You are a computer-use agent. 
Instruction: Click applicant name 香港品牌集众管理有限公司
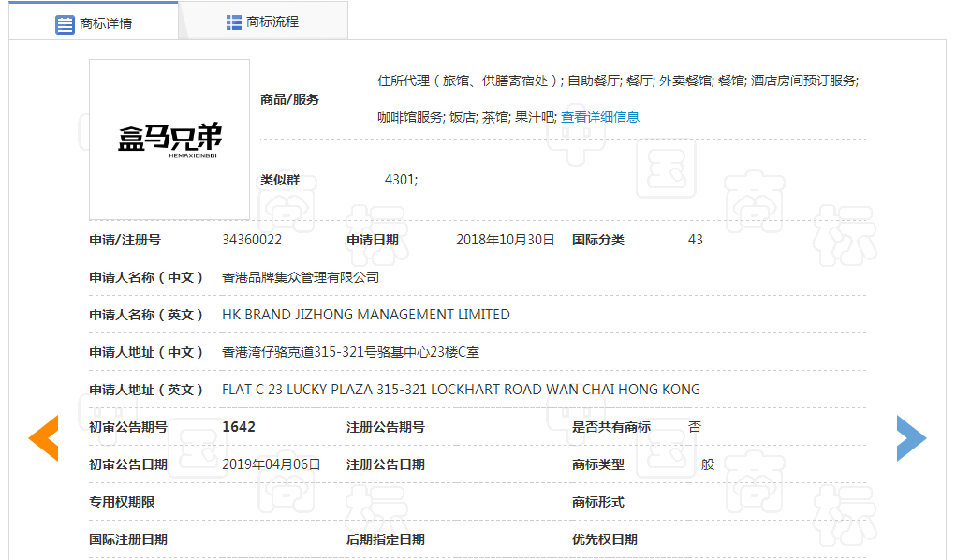pos(301,277)
